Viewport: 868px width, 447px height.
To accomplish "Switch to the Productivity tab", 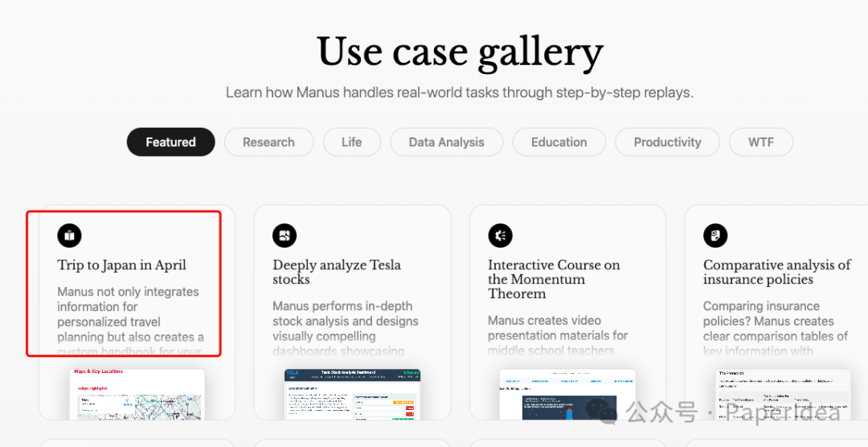I will pos(667,142).
